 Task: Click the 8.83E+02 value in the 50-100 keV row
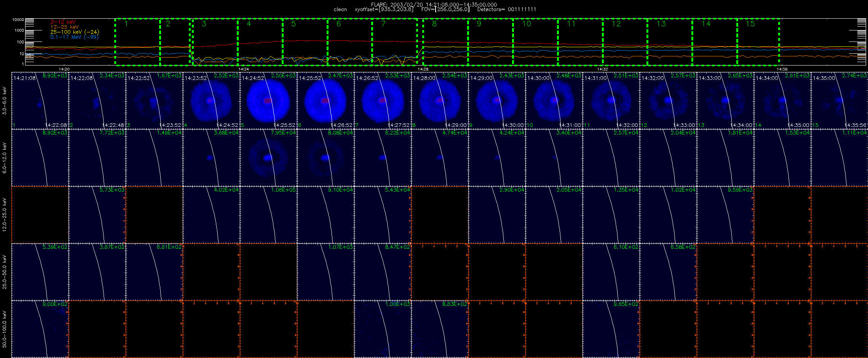point(455,304)
